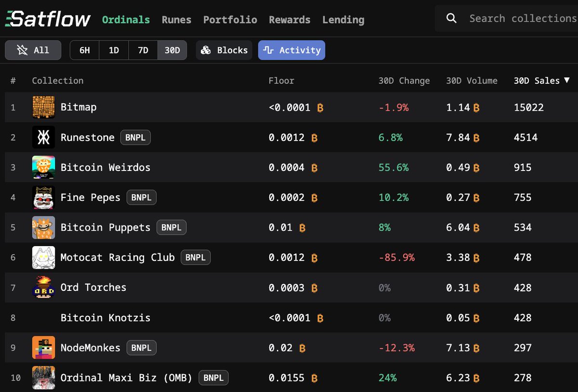Sort by 30D Sales column arrow
The image size is (578, 392).
(566, 80)
